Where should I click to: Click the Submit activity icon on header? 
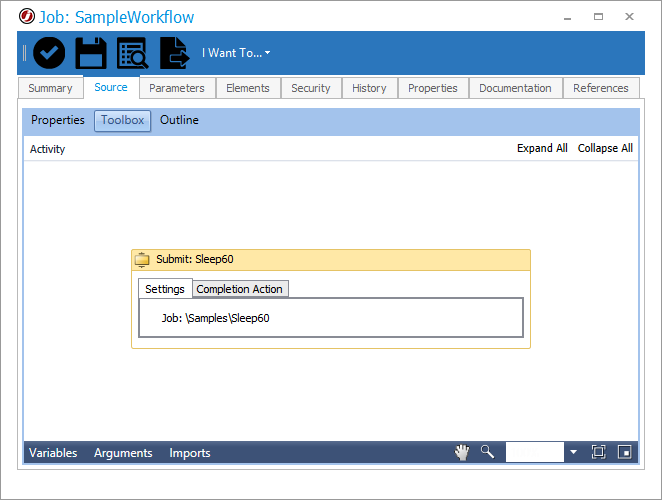tap(142, 260)
